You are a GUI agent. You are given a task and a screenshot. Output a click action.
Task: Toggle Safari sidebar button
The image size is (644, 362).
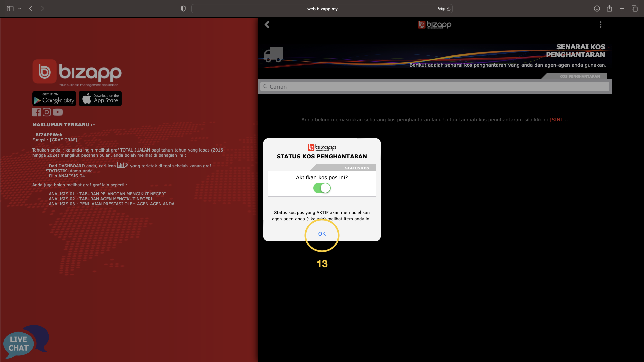click(10, 9)
